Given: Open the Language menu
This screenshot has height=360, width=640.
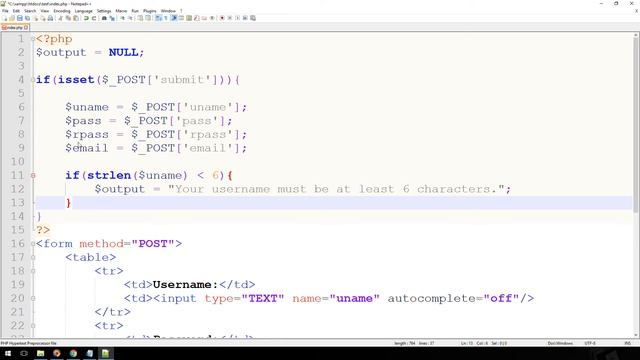Looking at the screenshot, I should (84, 11).
